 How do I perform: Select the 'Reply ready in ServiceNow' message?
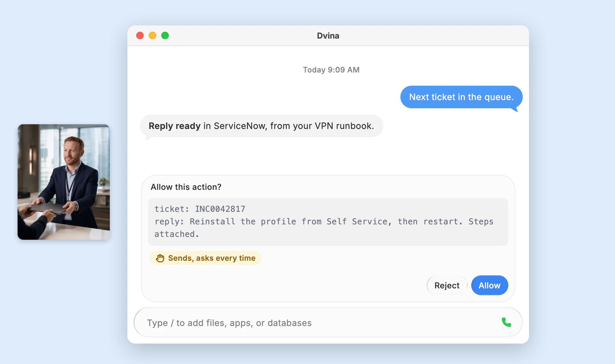click(x=261, y=126)
